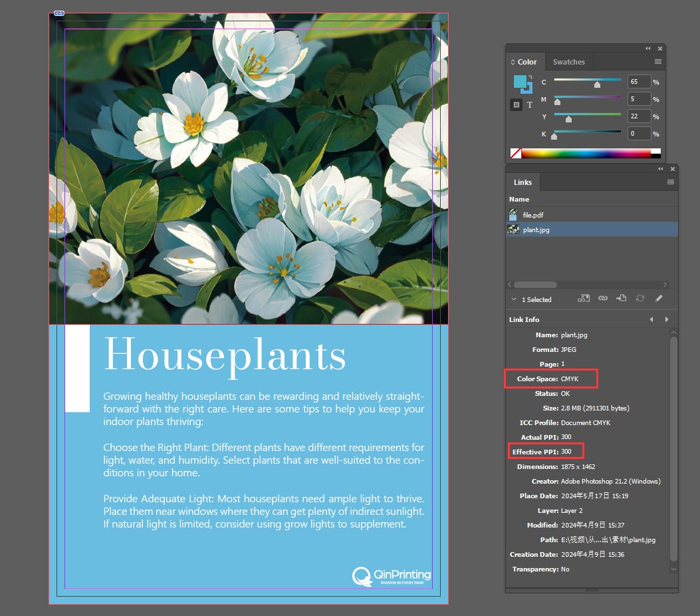Image resolution: width=700 pixels, height=616 pixels.
Task: Click the linked image badge at frame corner
Action: click(59, 13)
